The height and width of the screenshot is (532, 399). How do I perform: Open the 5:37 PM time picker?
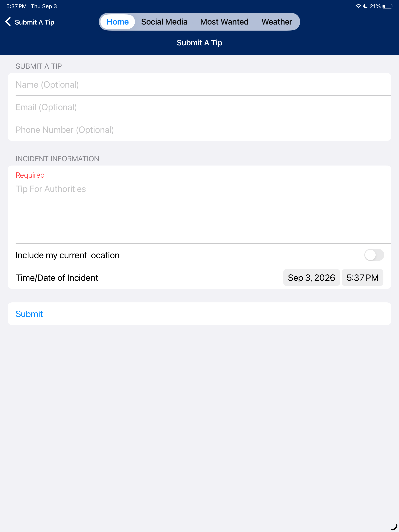[362, 277]
